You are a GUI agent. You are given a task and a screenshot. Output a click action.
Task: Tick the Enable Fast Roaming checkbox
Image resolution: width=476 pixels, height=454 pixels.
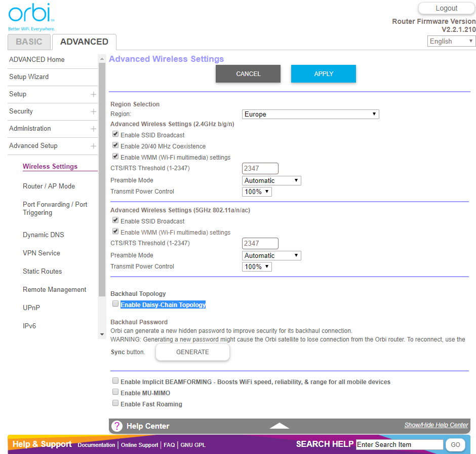(x=115, y=403)
